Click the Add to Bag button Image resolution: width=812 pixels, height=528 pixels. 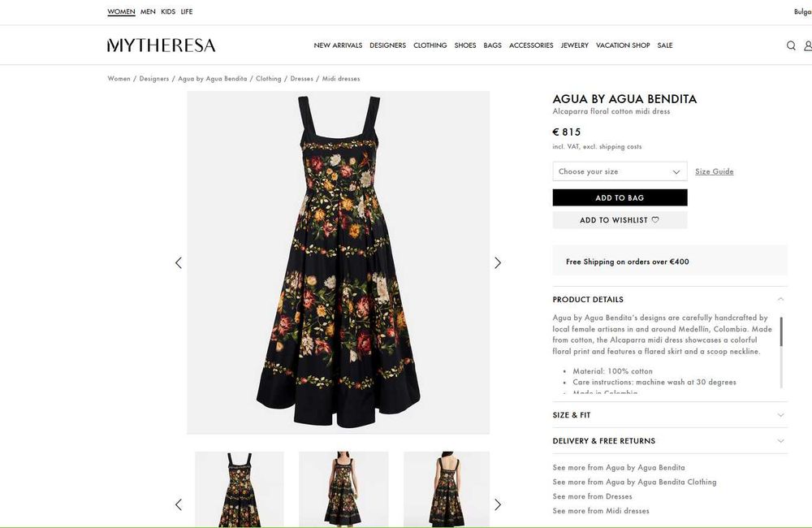(620, 198)
